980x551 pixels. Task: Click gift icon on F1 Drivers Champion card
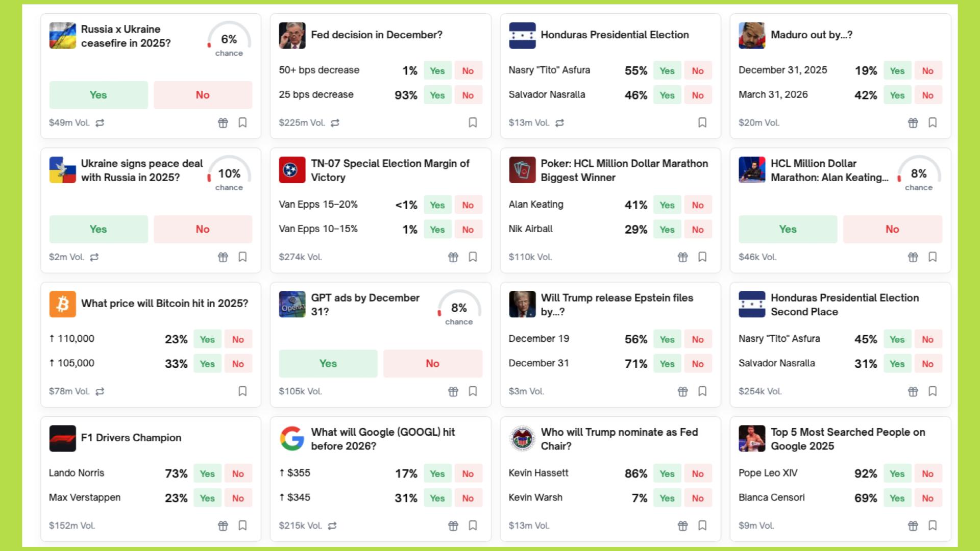(x=223, y=525)
